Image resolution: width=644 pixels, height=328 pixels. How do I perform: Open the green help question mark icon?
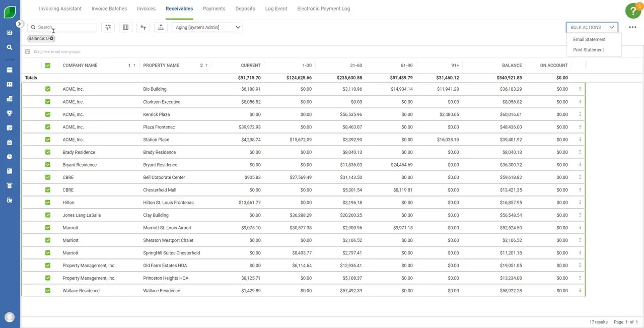(x=632, y=10)
